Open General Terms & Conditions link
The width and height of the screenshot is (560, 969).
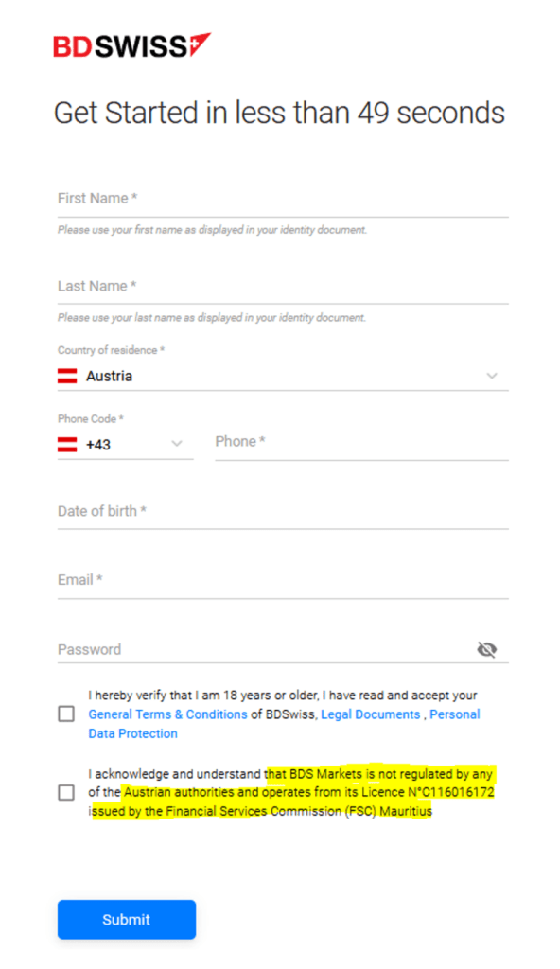pos(167,714)
